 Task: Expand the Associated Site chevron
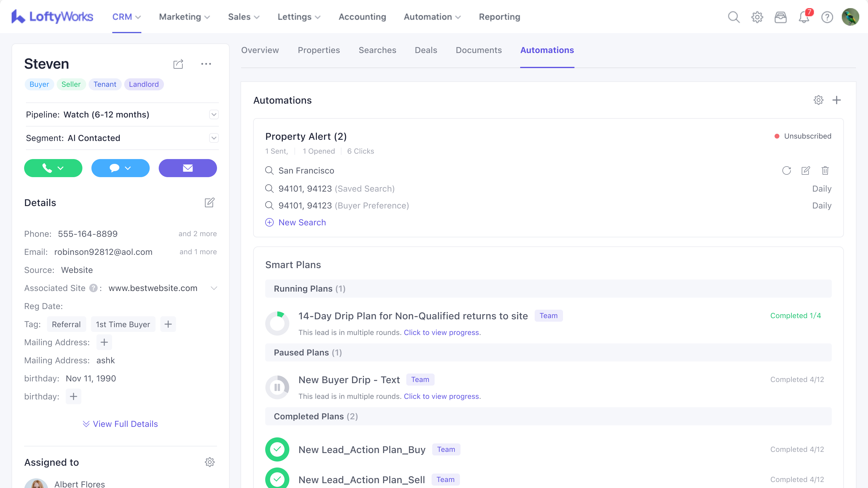click(214, 288)
